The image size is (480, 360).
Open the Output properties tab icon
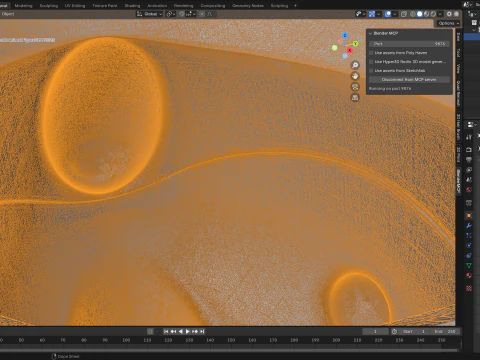pos(469,160)
